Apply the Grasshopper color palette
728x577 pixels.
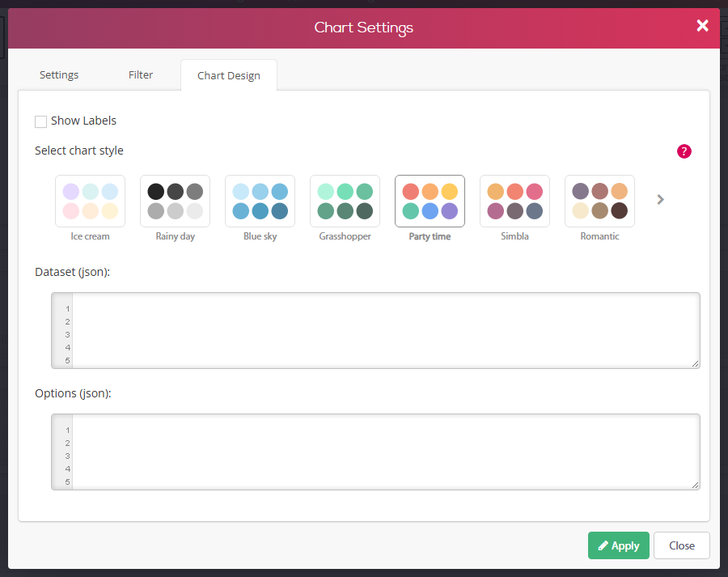[x=345, y=202]
